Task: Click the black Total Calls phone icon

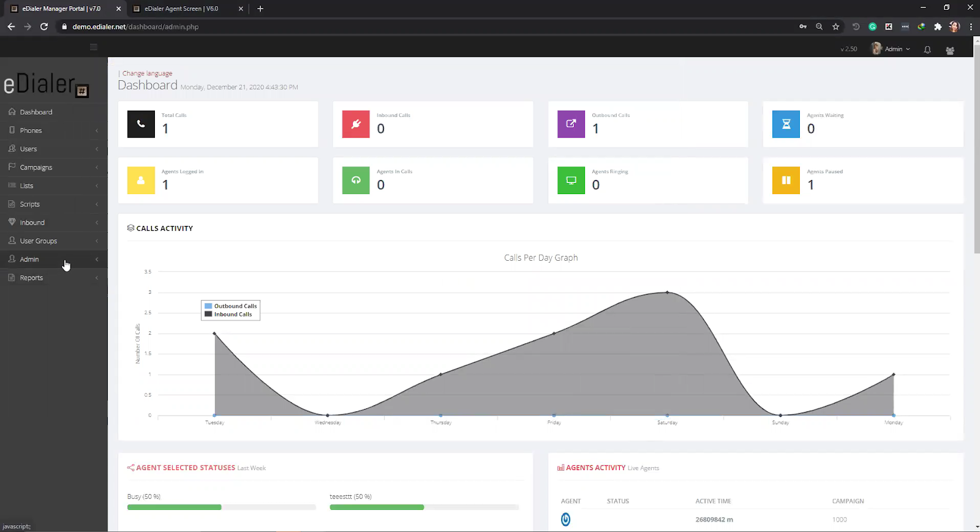Action: [141, 124]
